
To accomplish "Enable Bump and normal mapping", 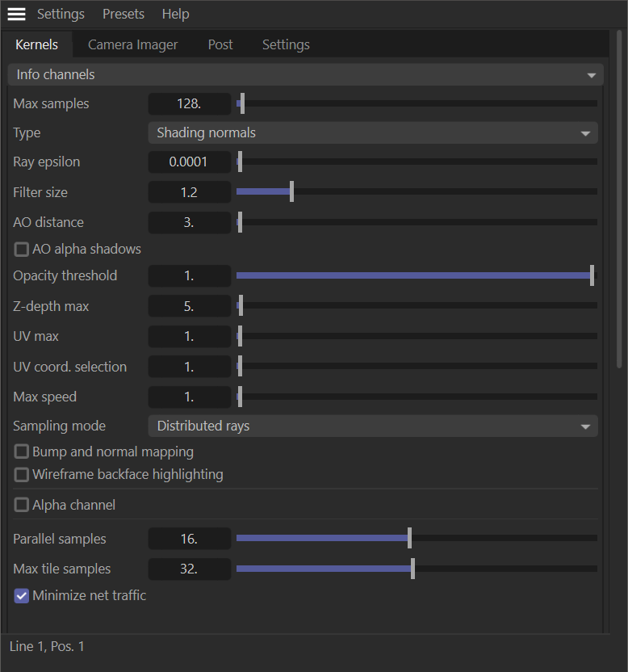I will 22,451.
